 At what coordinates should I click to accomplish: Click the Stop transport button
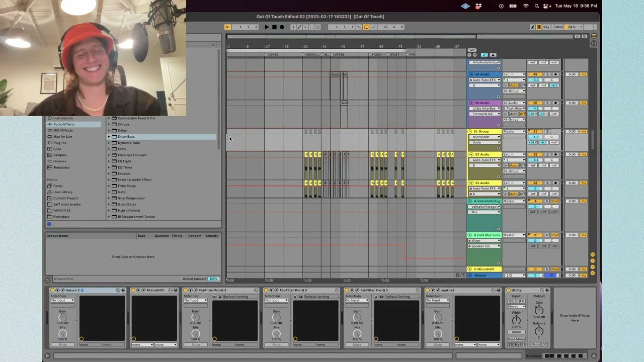pos(274,27)
